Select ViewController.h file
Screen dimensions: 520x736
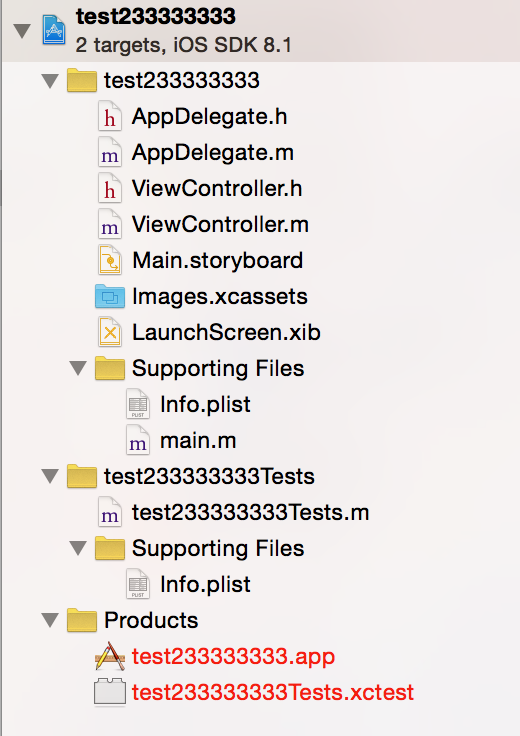coord(217,189)
